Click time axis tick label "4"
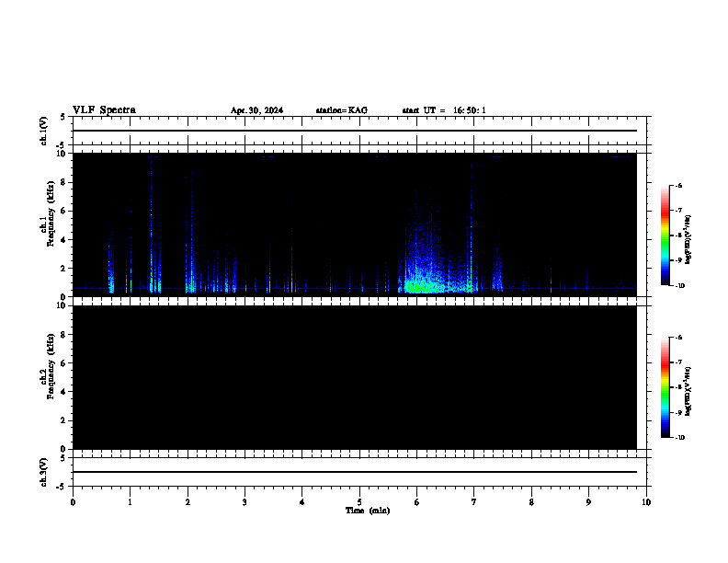Viewport: 728px width, 563px height. click(301, 502)
